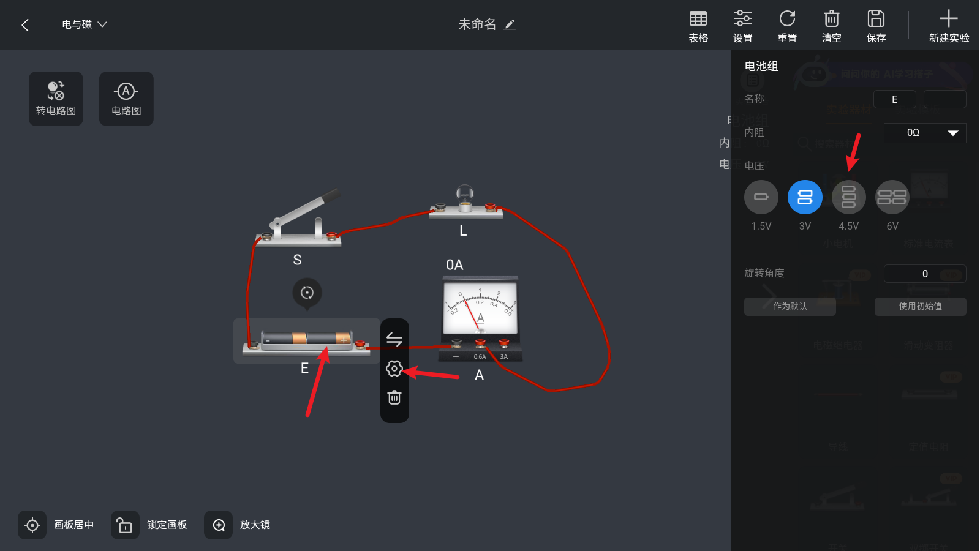This screenshot has height=551, width=980.
Task: Delete the battery with trash icon
Action: [394, 398]
